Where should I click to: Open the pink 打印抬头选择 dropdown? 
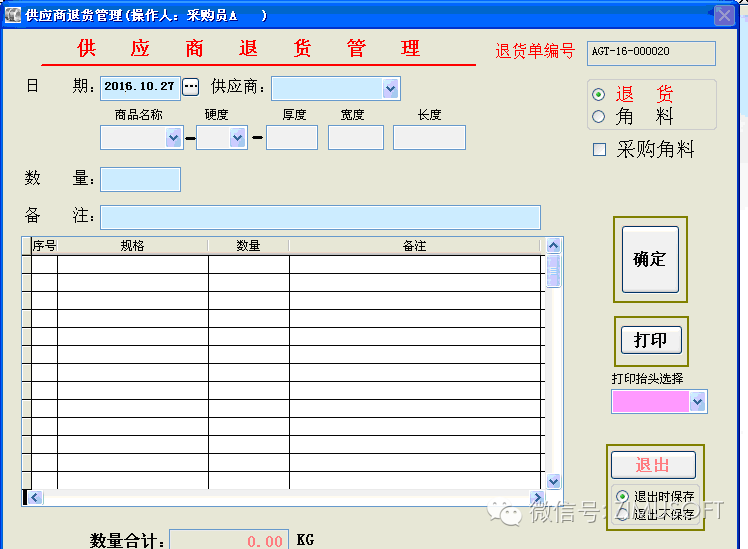(x=698, y=401)
